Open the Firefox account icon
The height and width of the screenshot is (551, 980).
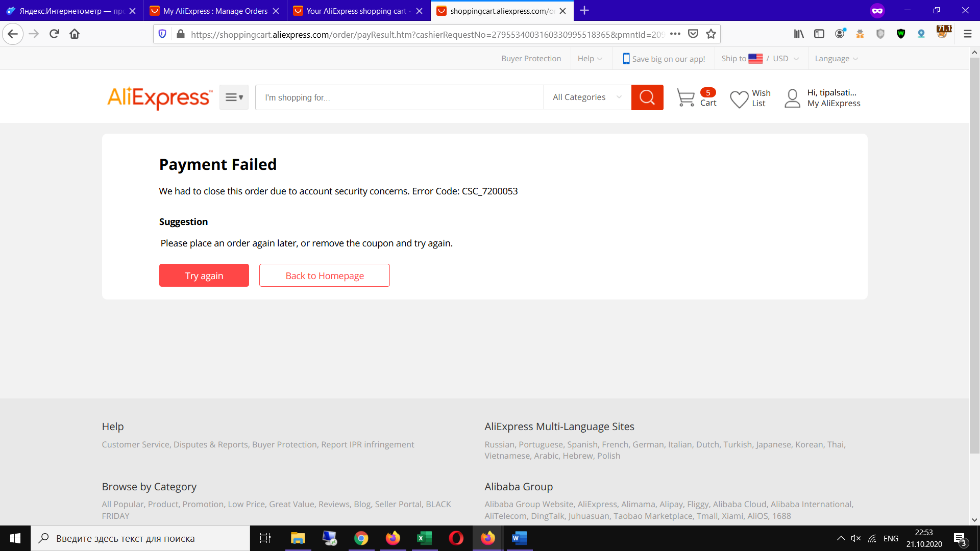click(x=840, y=34)
